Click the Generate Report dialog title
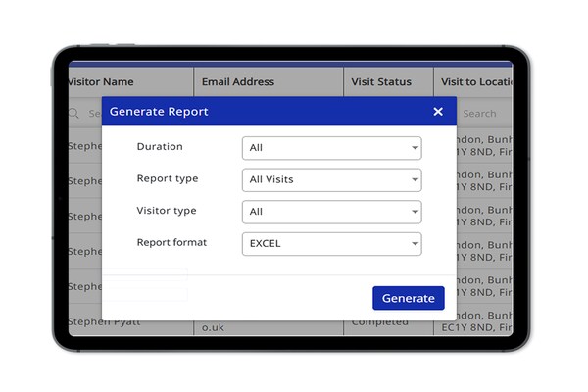This screenshot has height=392, width=588. click(159, 112)
